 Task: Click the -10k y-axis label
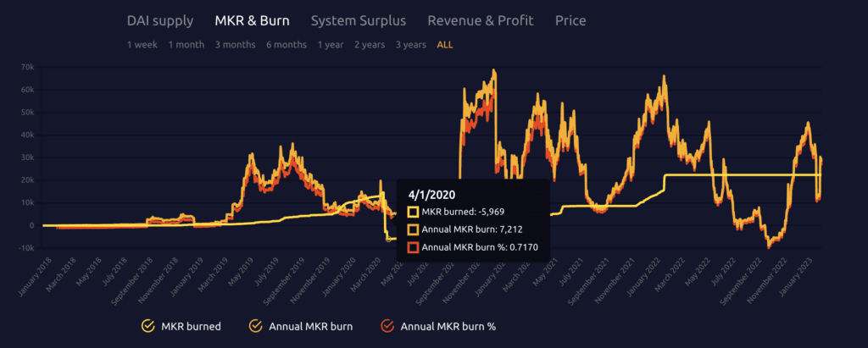[26, 248]
